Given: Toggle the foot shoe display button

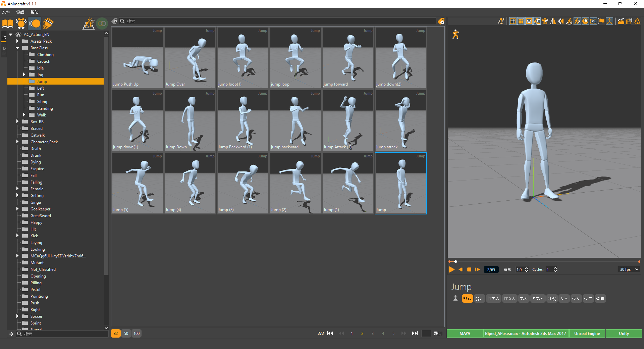Looking at the screenshot, I should click(537, 21).
